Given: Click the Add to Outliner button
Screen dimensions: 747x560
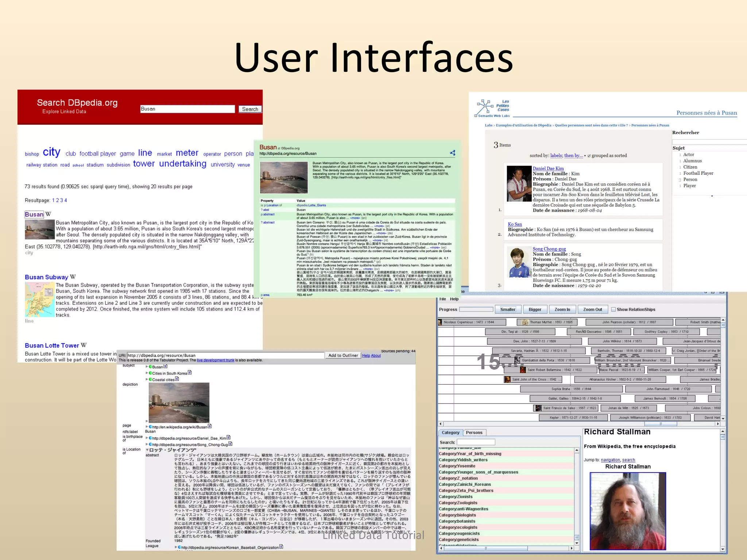Looking at the screenshot, I should (343, 355).
